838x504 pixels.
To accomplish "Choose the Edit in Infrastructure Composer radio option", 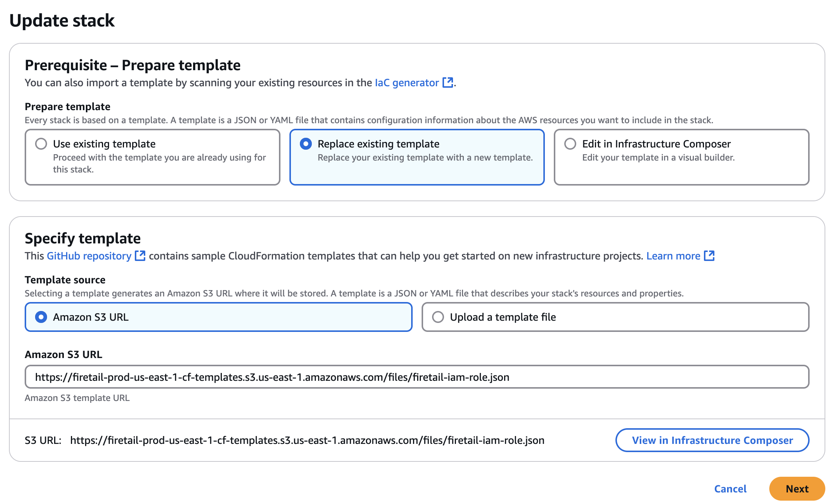I will [570, 144].
